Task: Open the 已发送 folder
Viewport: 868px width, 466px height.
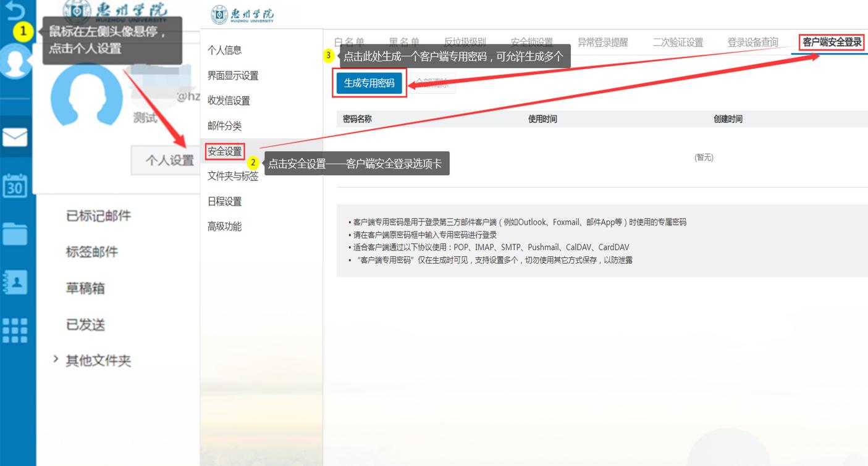Action: (85, 325)
